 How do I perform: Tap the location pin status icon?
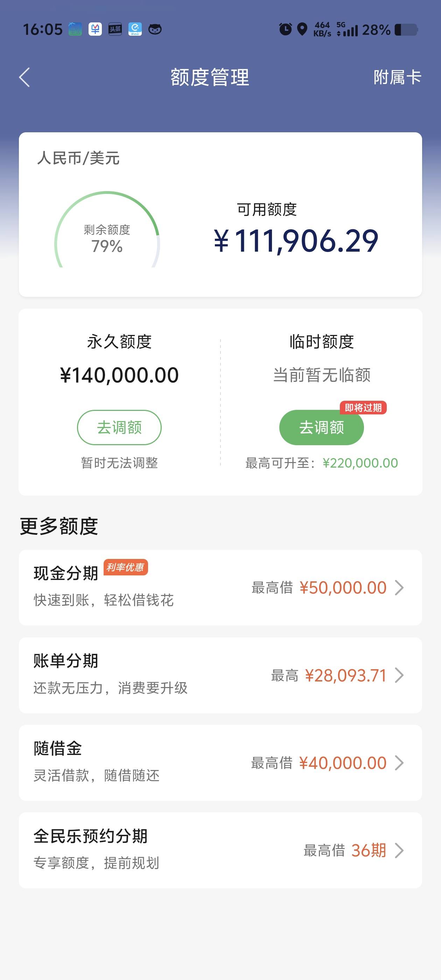(x=302, y=29)
